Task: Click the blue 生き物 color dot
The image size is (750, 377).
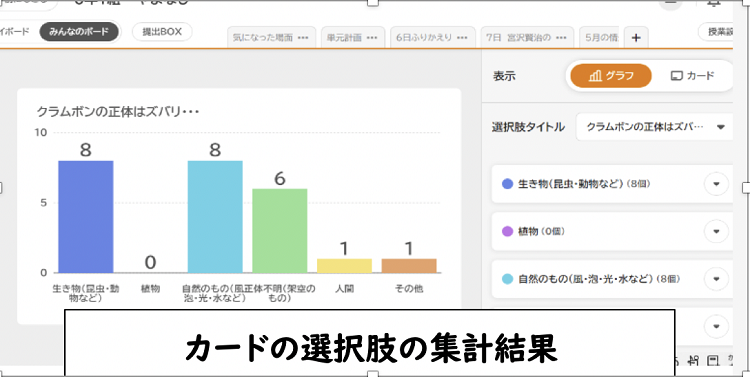Action: click(x=507, y=184)
